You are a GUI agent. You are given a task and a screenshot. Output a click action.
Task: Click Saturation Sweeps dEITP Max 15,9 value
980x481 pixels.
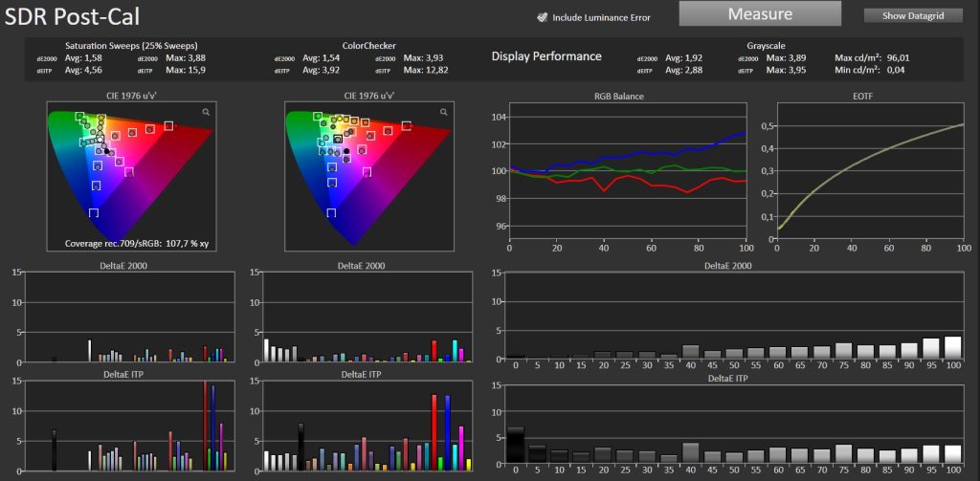186,70
